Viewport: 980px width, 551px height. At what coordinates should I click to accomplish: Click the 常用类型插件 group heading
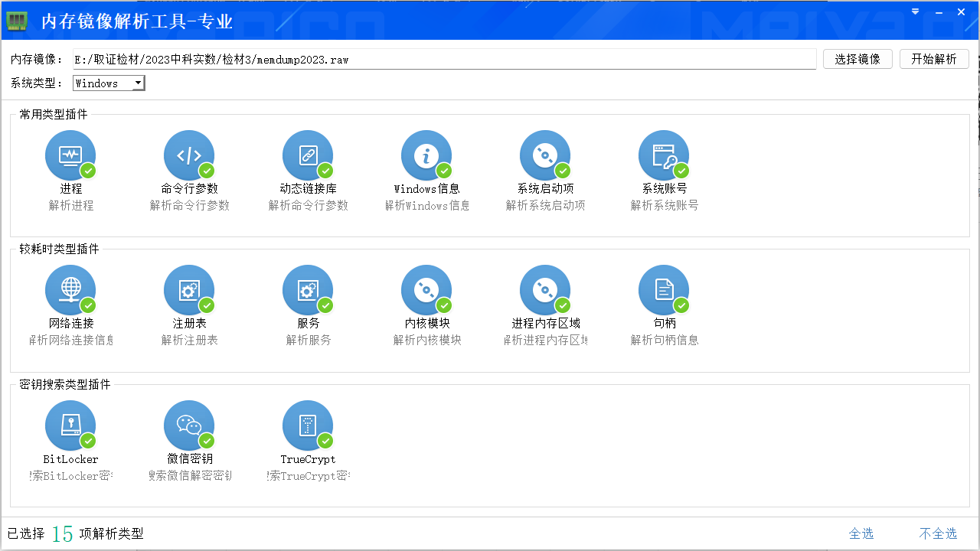point(54,114)
